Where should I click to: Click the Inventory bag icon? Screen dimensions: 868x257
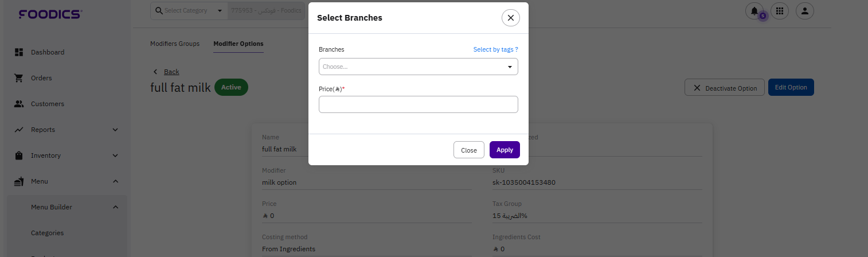[x=18, y=155]
